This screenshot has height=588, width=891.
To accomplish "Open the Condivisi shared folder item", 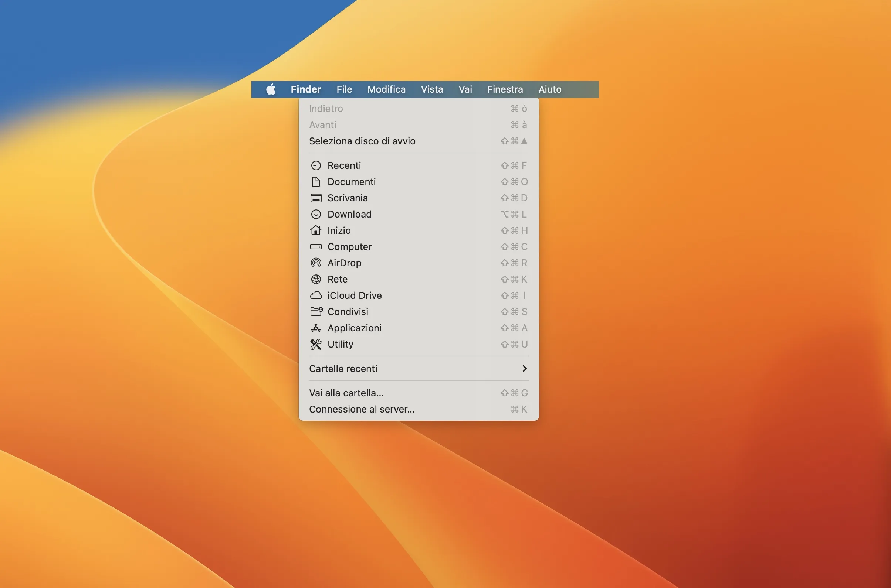I will click(348, 312).
